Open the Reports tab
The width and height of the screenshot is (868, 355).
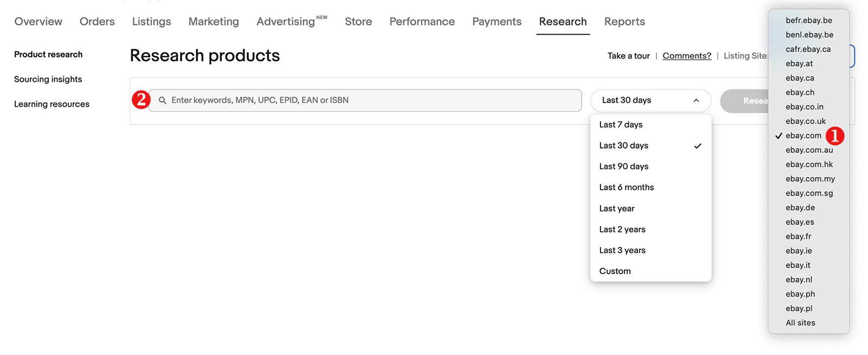point(624,22)
